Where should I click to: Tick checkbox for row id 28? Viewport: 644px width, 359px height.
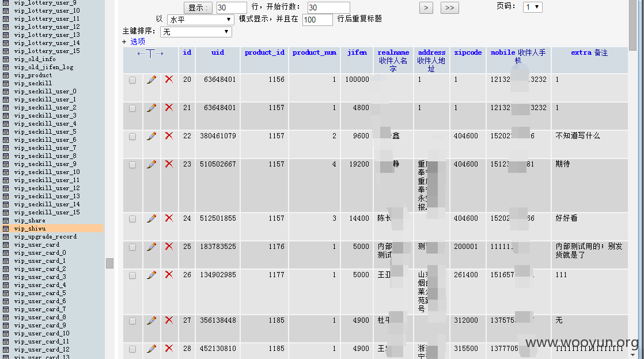pos(132,349)
